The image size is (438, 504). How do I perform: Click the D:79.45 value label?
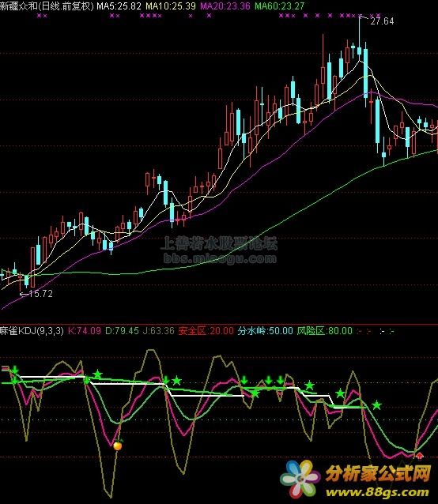pyautogui.click(x=123, y=331)
